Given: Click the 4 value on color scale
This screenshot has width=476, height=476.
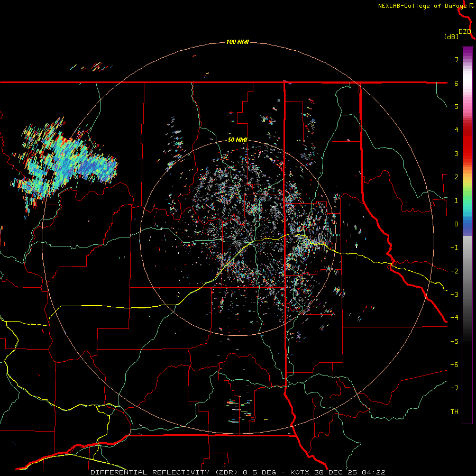Looking at the screenshot, I should [x=456, y=130].
